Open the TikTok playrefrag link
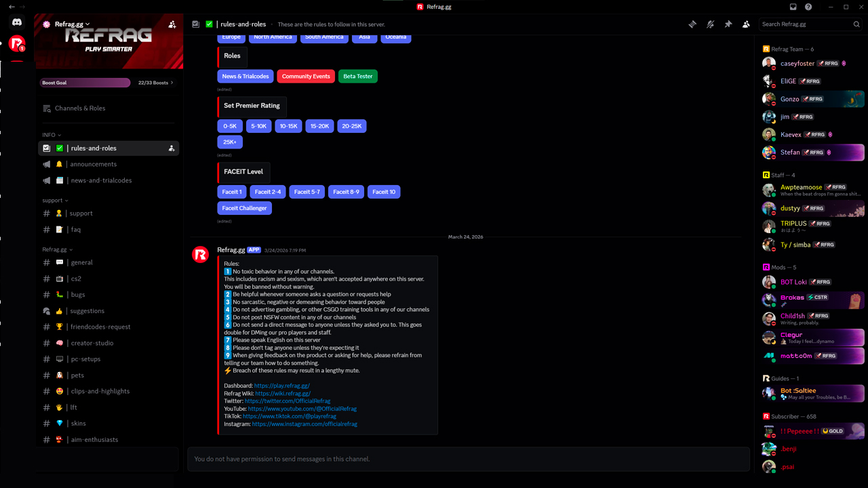 [x=290, y=416]
